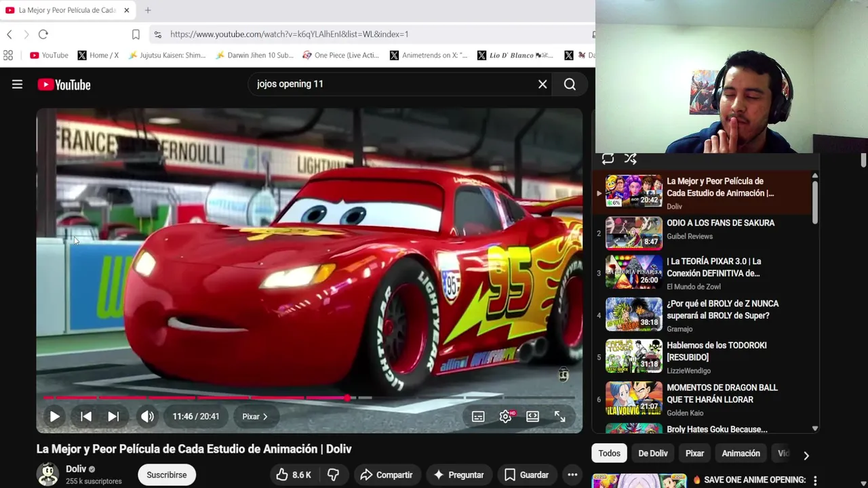Clear the search box with X

[542, 84]
